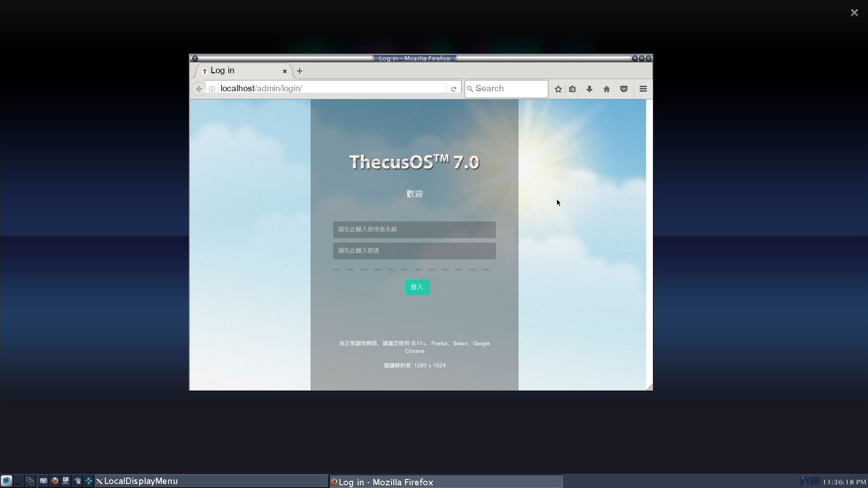Click the Pocket icon in toolbar

[x=624, y=89]
